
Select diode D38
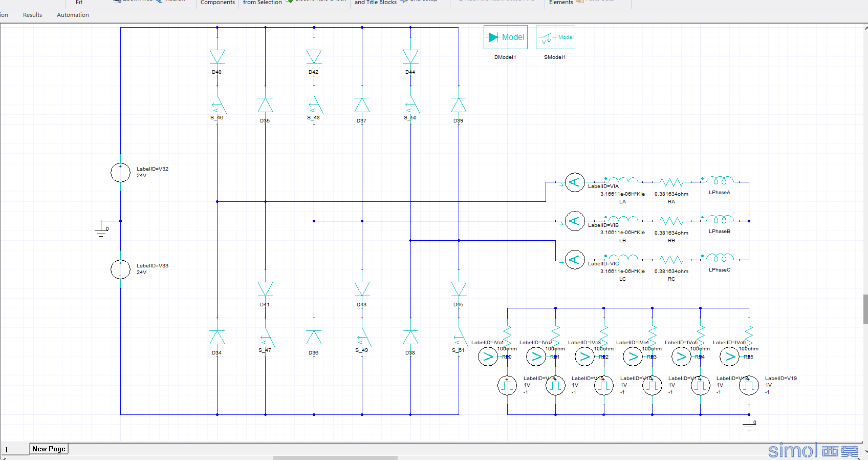tap(410, 337)
